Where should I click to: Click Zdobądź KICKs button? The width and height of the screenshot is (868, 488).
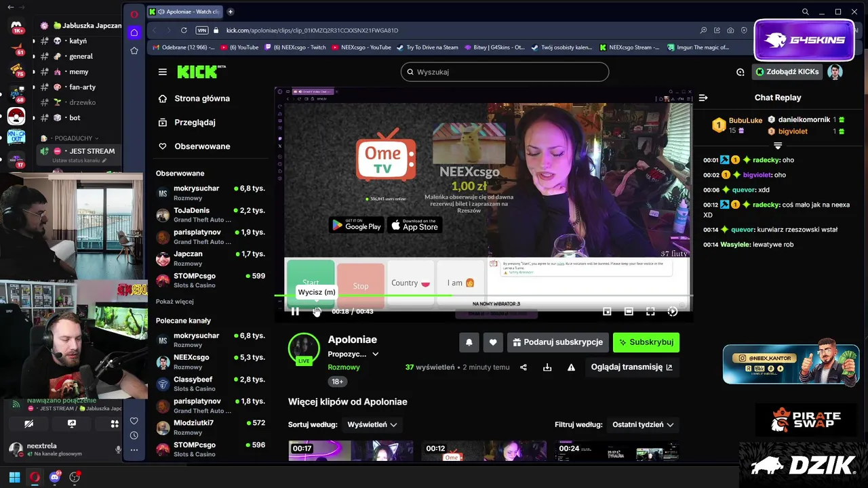[787, 72]
